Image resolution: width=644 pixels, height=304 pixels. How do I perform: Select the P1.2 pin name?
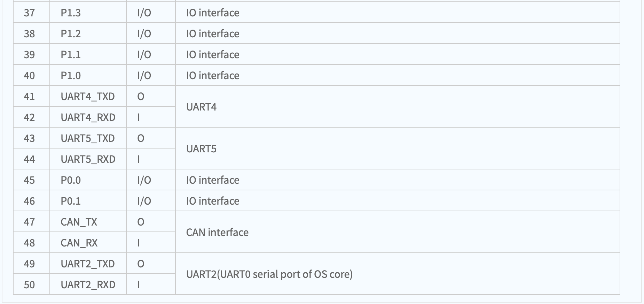[71, 34]
